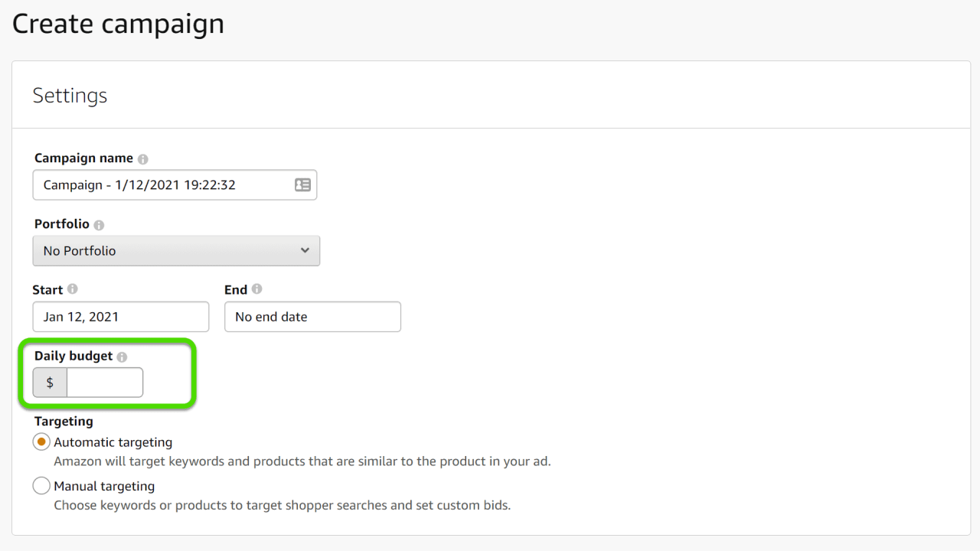Click the Manual targeting label text

pyautogui.click(x=103, y=486)
